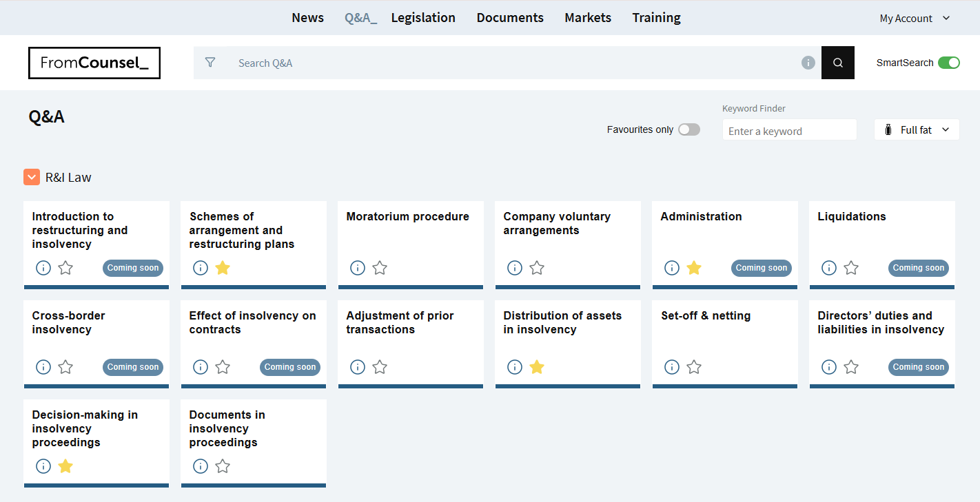Remove star from Distribution of assets card
Image resolution: width=980 pixels, height=502 pixels.
[537, 367]
